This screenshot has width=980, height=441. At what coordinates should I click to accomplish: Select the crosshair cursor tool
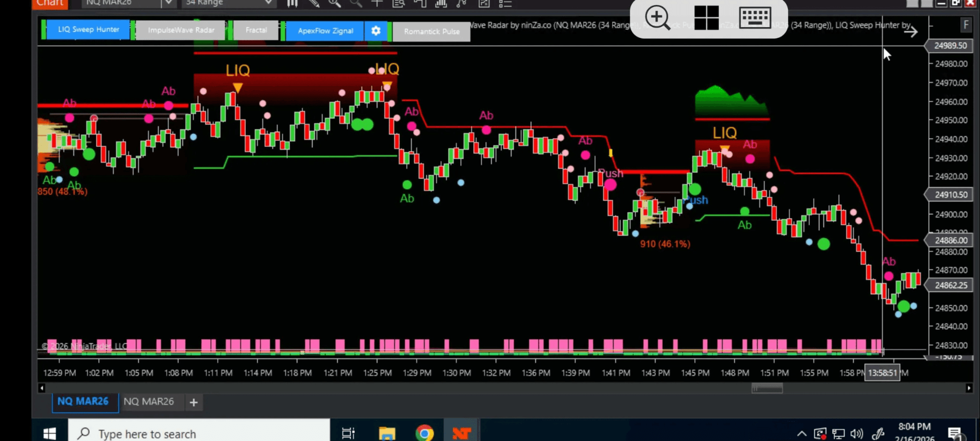pos(377,4)
